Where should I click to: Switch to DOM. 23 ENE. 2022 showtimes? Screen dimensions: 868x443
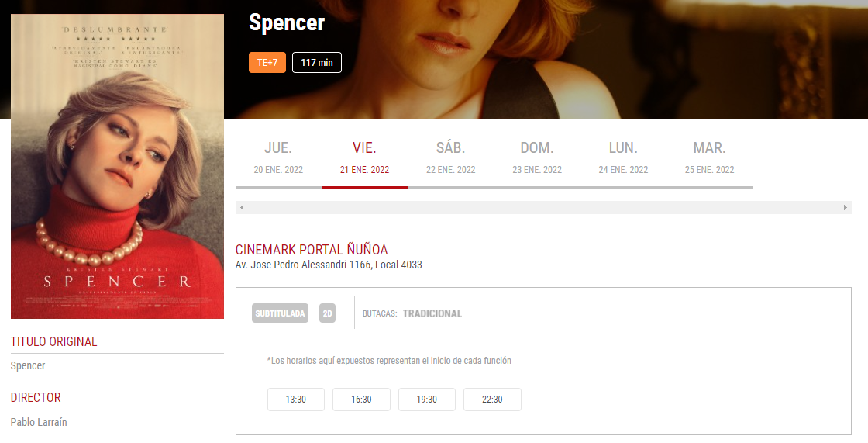coord(537,158)
